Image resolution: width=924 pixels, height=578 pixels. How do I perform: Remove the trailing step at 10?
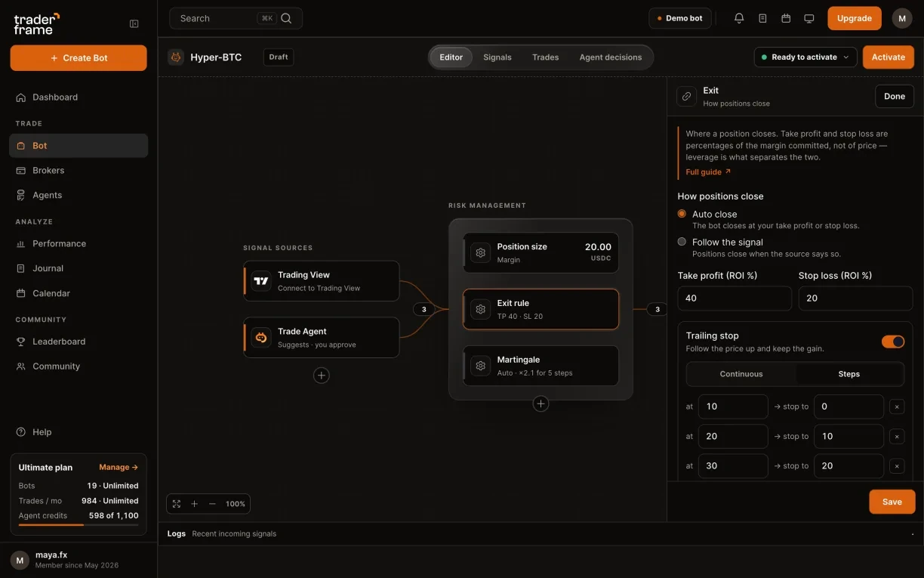(897, 406)
